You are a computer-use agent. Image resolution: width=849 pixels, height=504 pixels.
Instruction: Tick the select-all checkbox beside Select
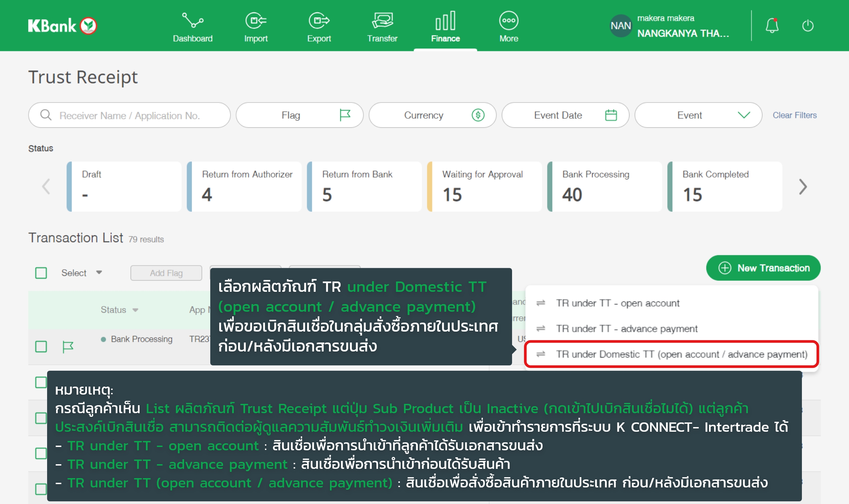(x=41, y=273)
